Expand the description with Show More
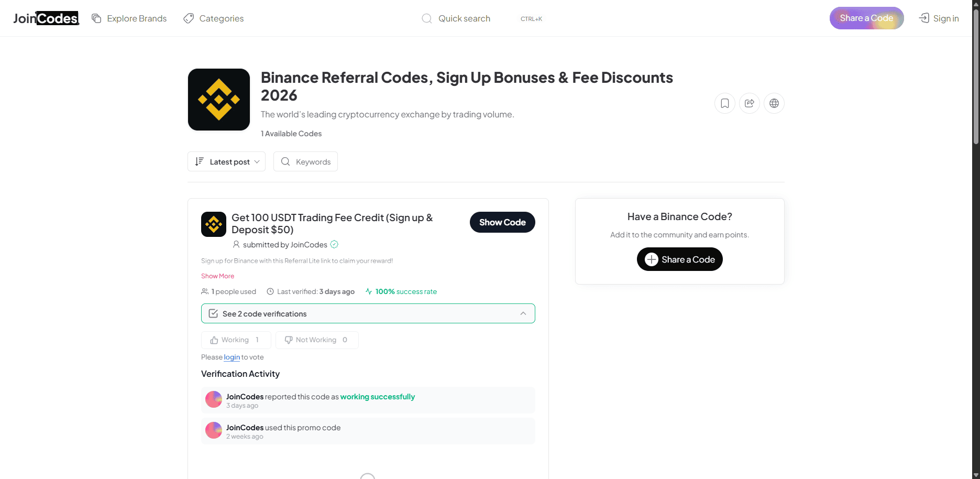This screenshot has height=479, width=980. click(217, 276)
